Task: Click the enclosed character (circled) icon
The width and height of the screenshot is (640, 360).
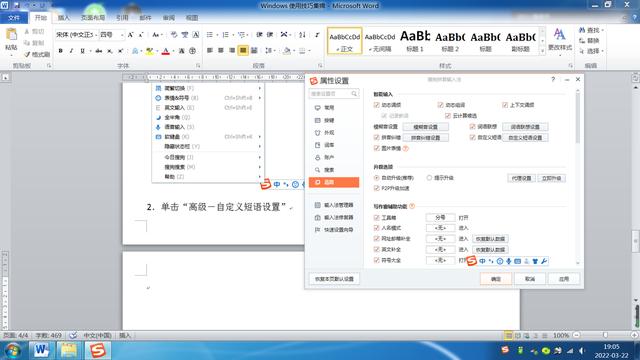Action: pos(192,51)
